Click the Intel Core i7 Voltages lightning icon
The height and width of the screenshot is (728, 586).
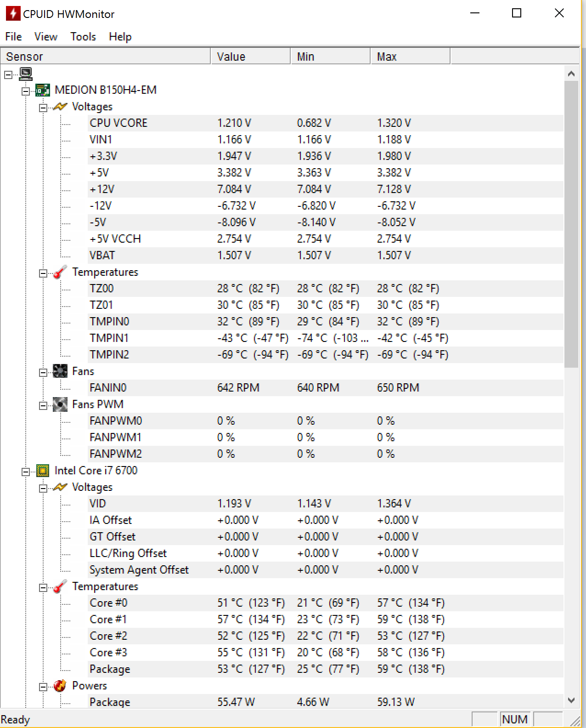click(60, 487)
